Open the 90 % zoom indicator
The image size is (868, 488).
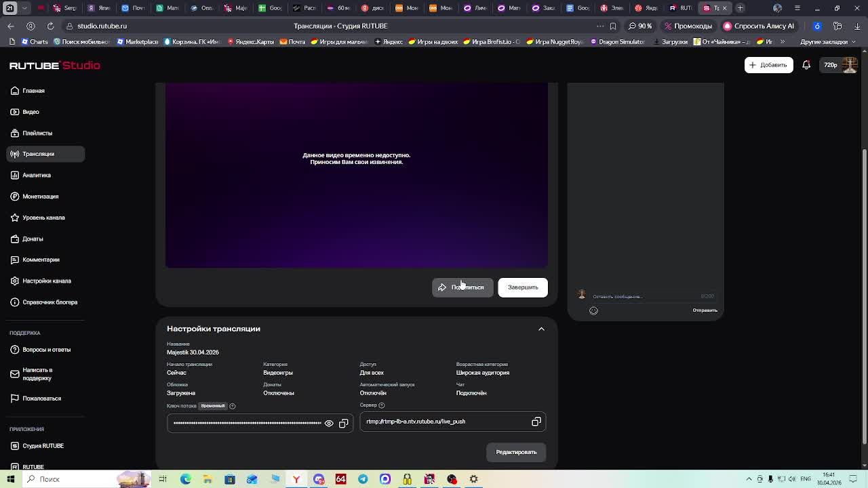click(641, 26)
